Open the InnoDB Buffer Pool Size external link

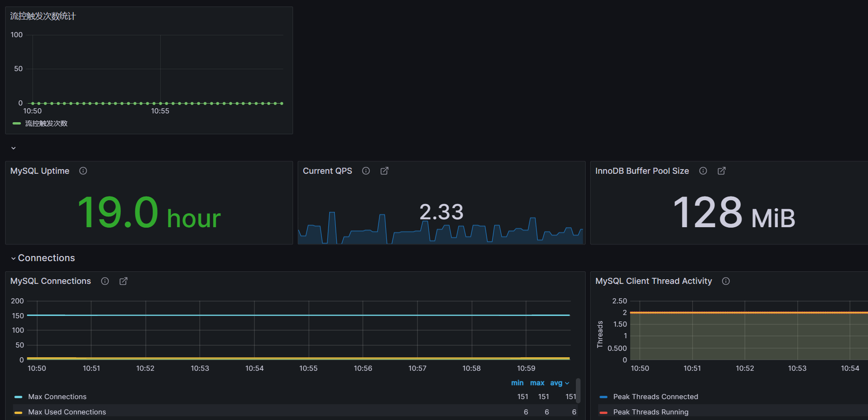[722, 171]
